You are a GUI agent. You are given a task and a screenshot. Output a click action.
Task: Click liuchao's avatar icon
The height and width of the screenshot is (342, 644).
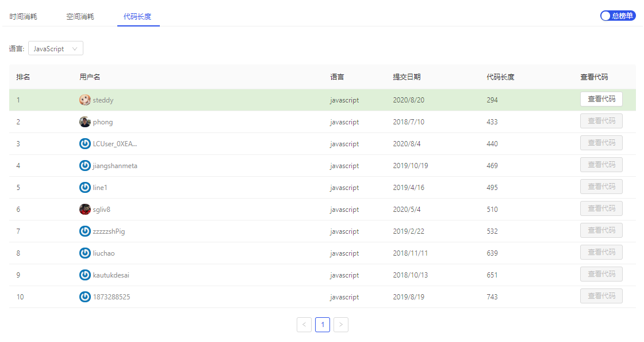[x=85, y=253]
